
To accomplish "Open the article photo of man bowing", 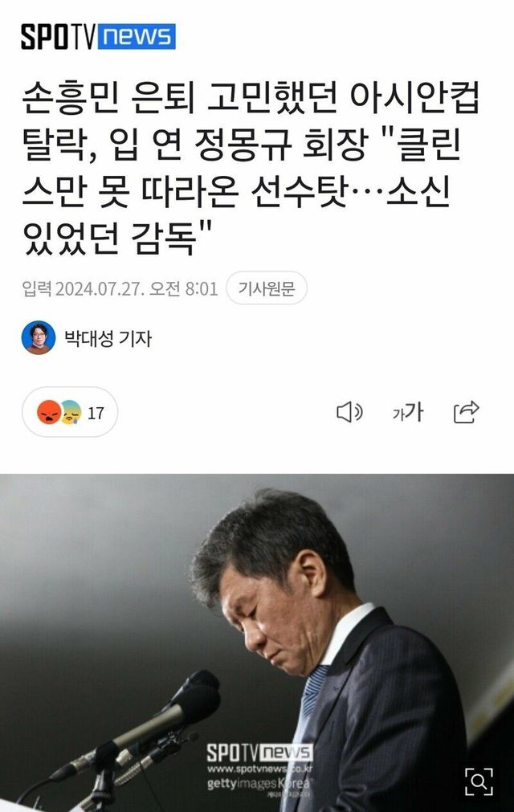I will click(257, 643).
